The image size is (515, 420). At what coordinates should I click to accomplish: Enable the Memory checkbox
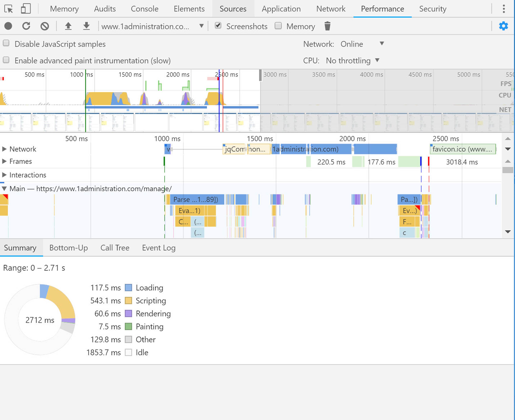(279, 26)
